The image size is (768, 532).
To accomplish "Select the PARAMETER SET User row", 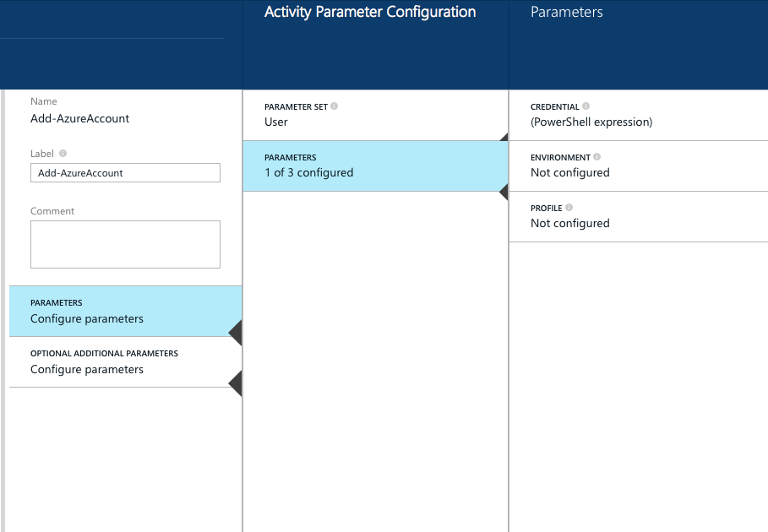I will tap(376, 115).
